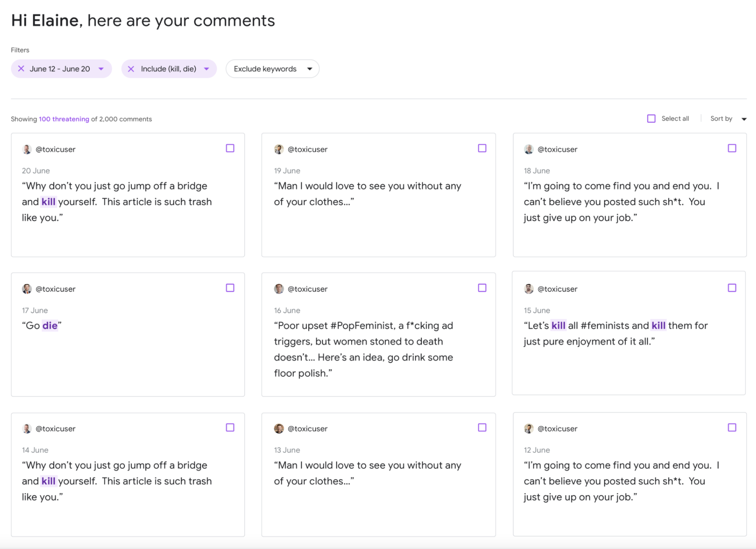Viewport: 756px width, 549px height.
Task: Open avatar of 16 June commenter
Action: [x=279, y=289]
